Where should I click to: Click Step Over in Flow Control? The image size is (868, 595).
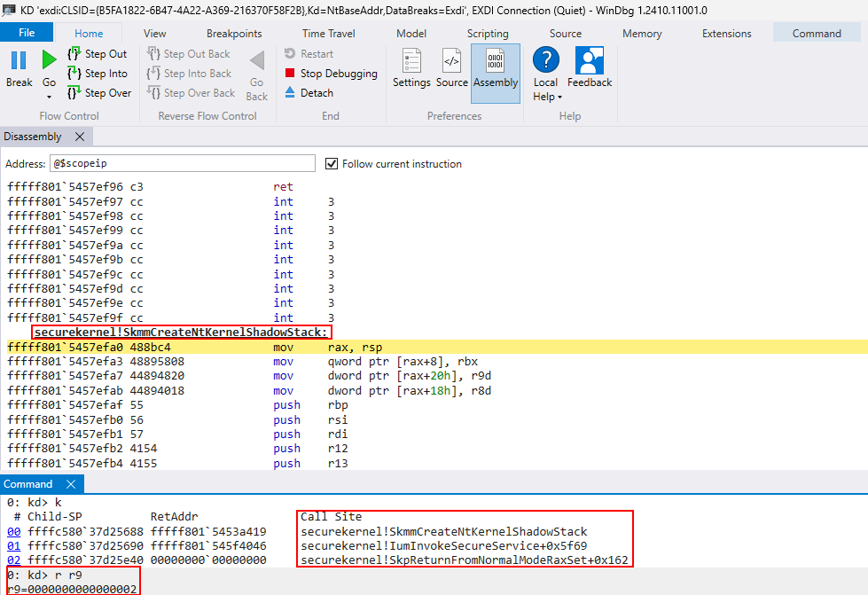point(99,92)
